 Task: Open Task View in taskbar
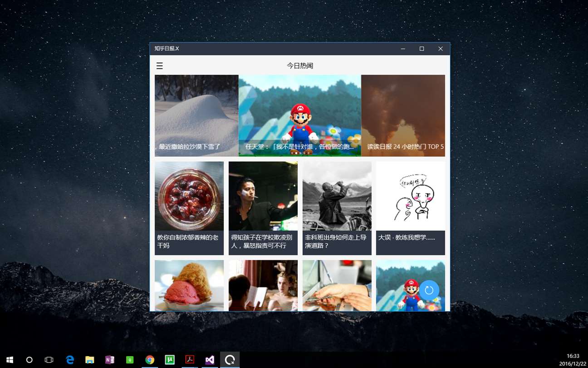pos(49,360)
